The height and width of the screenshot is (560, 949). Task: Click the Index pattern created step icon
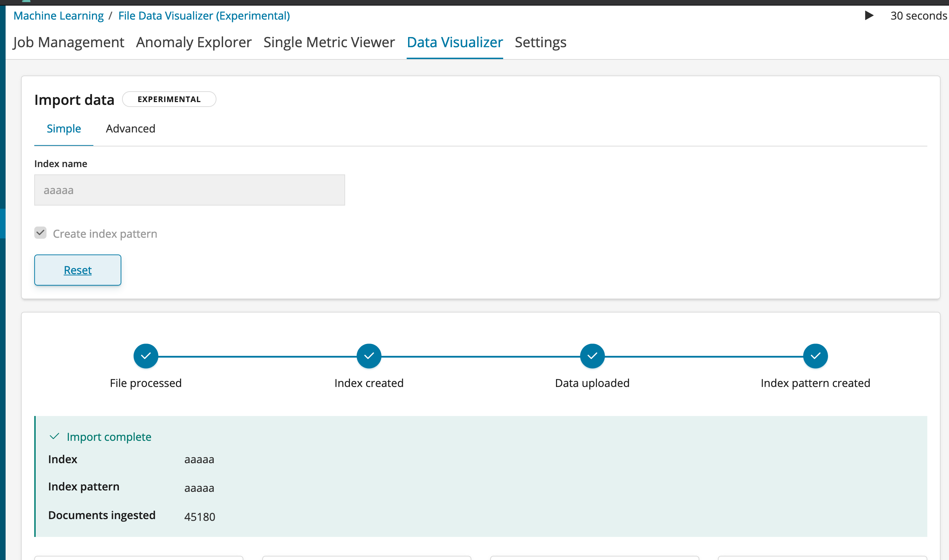(x=815, y=356)
